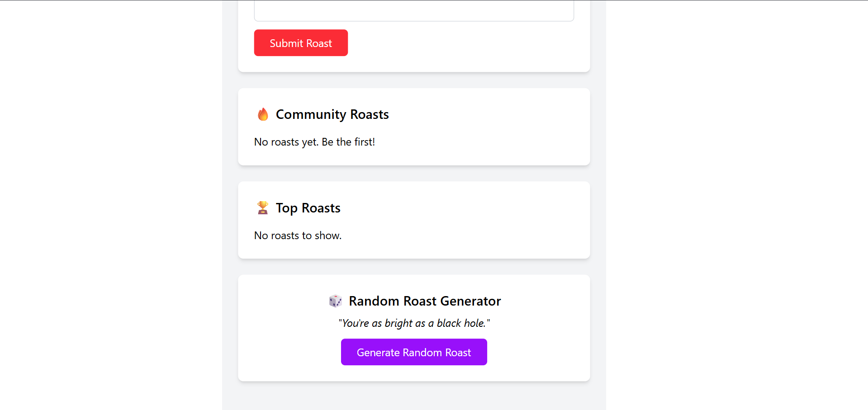Click the Community Roasts heading
This screenshot has width=868, height=410.
(332, 114)
